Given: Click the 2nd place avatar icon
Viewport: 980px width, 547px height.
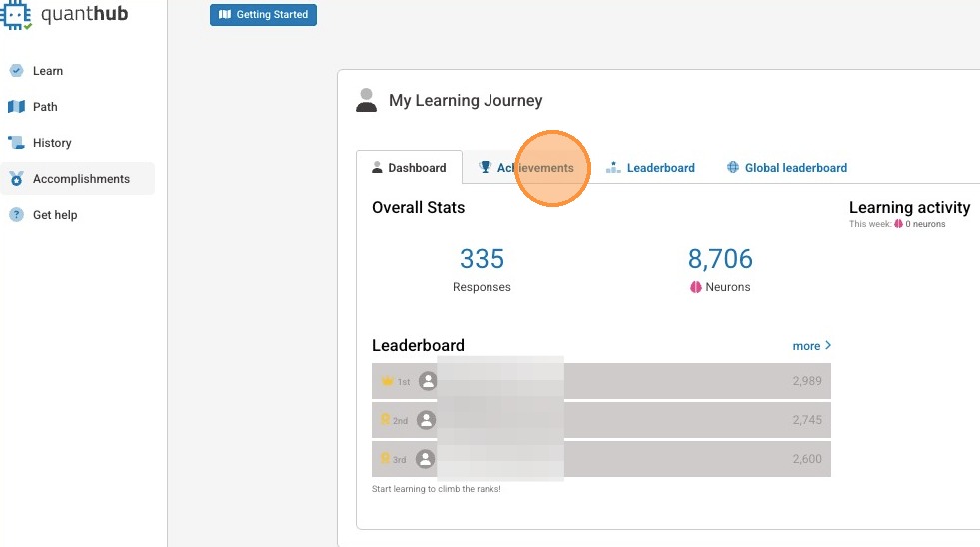Looking at the screenshot, I should pos(427,420).
